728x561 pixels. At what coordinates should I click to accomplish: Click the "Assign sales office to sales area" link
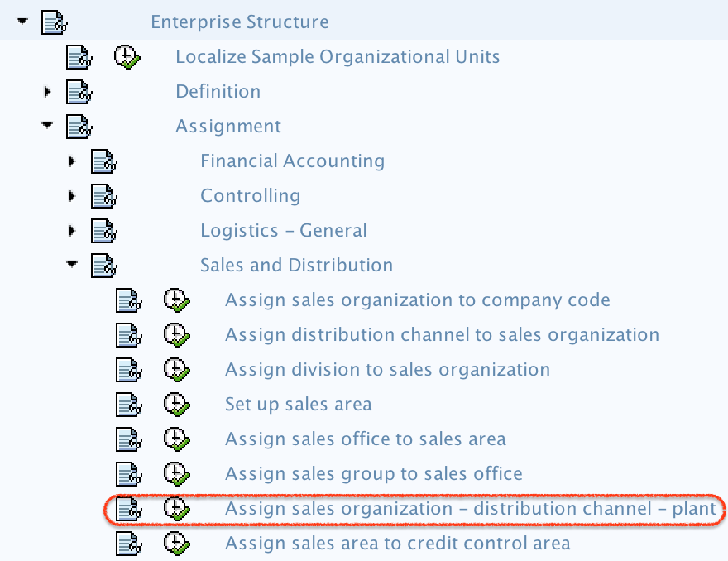366,439
